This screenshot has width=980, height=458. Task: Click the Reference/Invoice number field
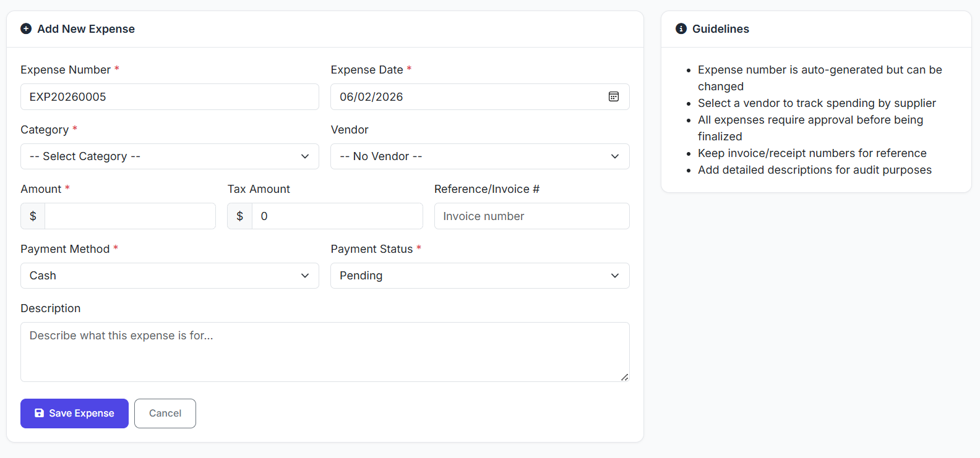[x=531, y=216]
